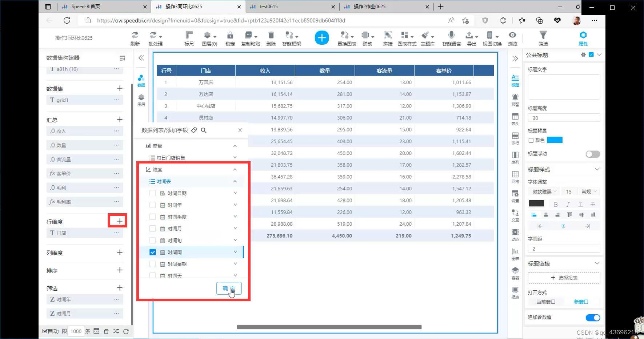Open the 常规 font weight dropdown

pyautogui.click(x=589, y=191)
